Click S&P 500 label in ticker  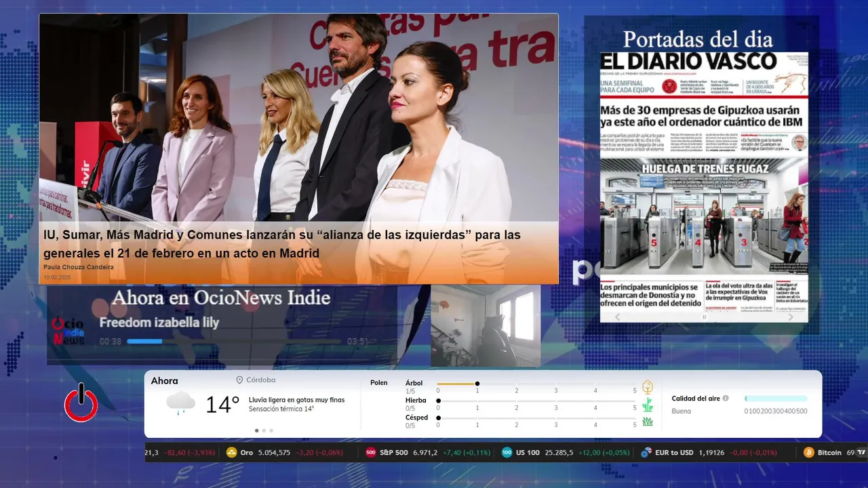coord(394,453)
